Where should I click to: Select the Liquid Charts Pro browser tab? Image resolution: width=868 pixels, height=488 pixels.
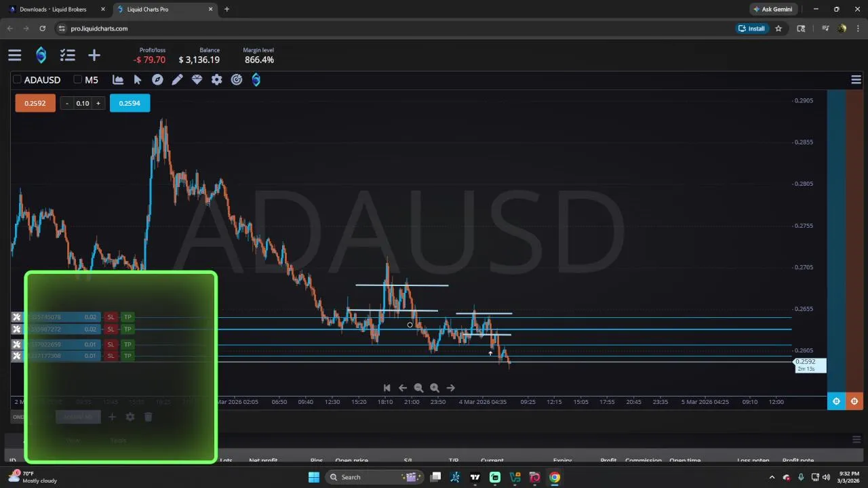point(165,9)
